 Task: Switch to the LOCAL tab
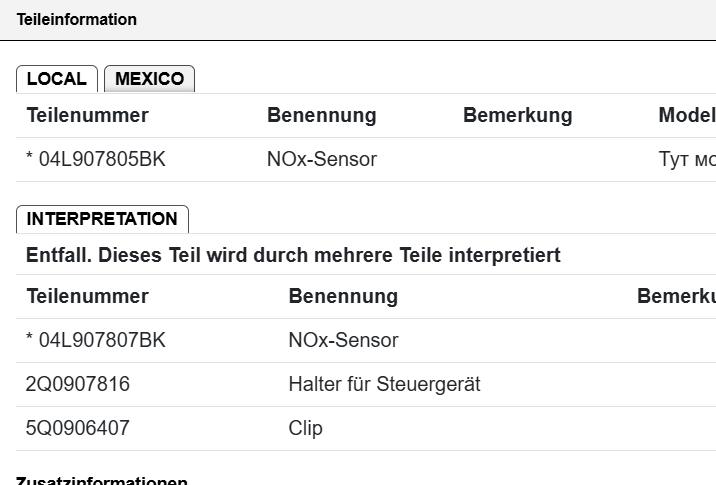tap(57, 79)
